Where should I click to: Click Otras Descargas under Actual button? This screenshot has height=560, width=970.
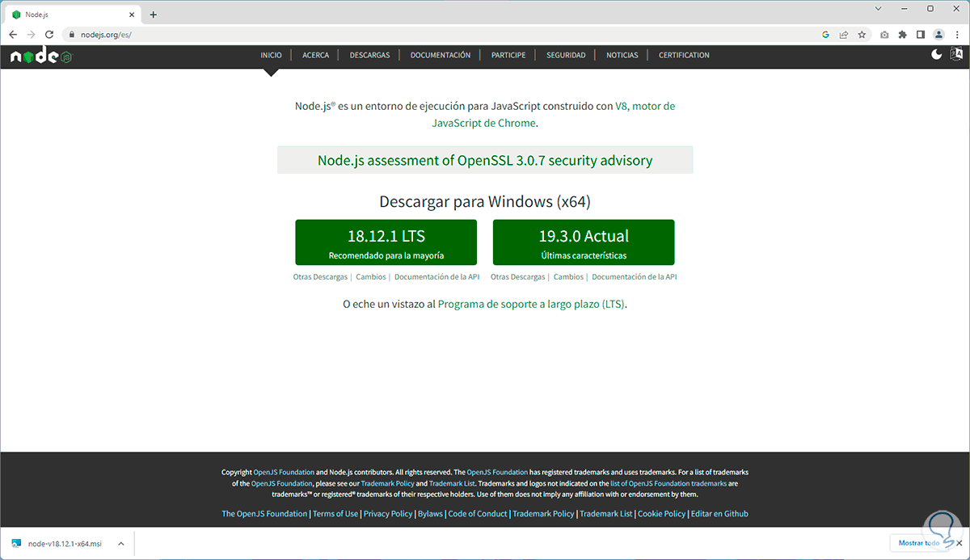click(518, 276)
